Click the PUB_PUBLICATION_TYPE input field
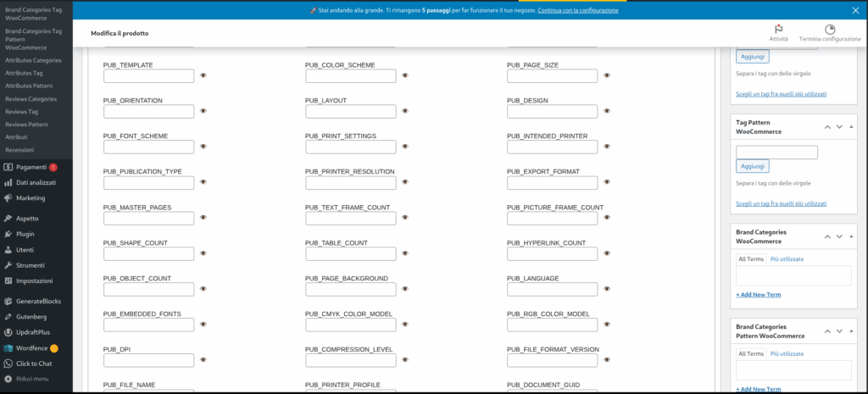The height and width of the screenshot is (394, 868). click(149, 183)
